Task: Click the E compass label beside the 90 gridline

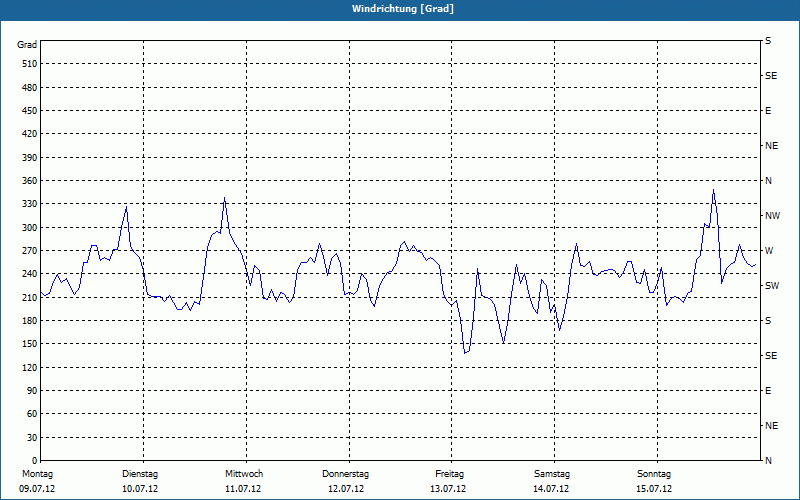Action: click(x=768, y=391)
